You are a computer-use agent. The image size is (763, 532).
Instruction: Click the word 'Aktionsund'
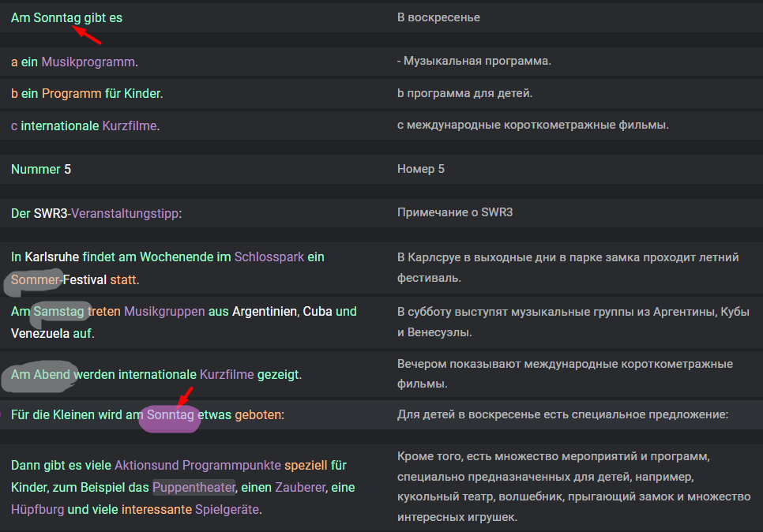pyautogui.click(x=146, y=466)
